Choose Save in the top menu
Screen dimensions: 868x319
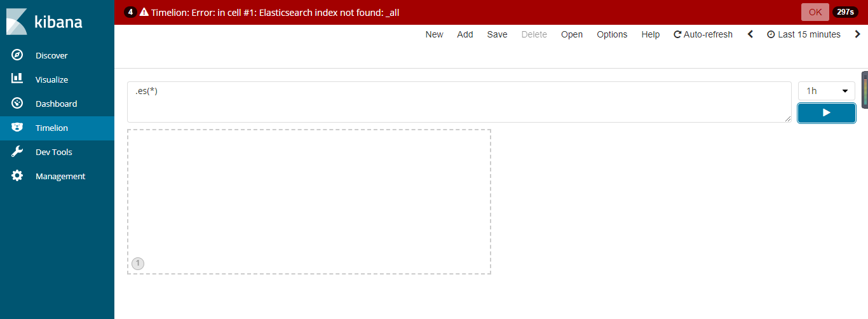tap(497, 34)
